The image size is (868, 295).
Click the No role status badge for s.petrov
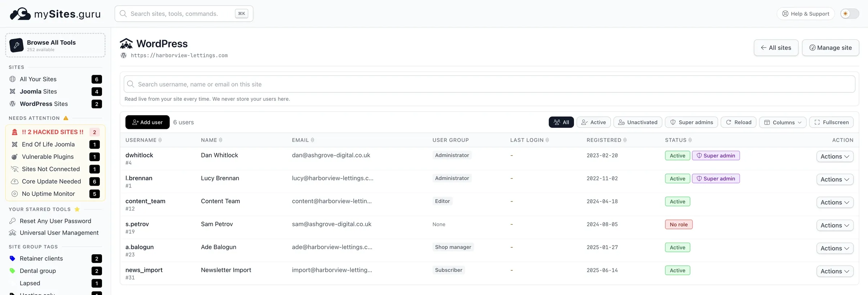(x=678, y=225)
